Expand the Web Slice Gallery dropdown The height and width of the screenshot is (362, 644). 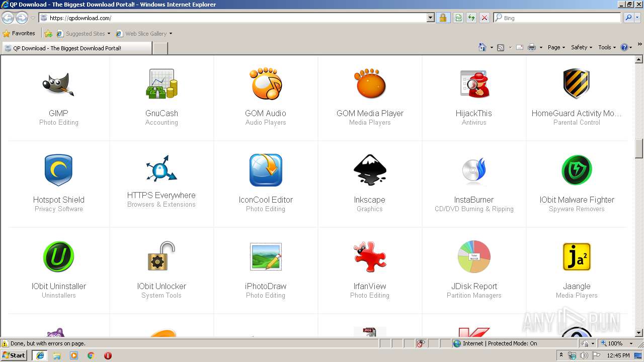tap(171, 34)
